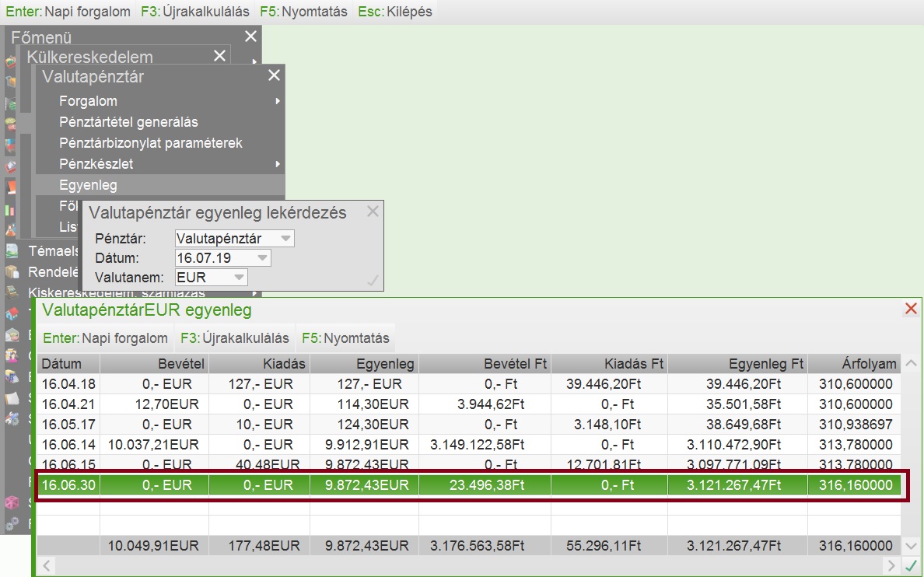Confirm the egyenleg lekérdezés with checkmark
Screen dimensions: 924x577
click(x=373, y=281)
